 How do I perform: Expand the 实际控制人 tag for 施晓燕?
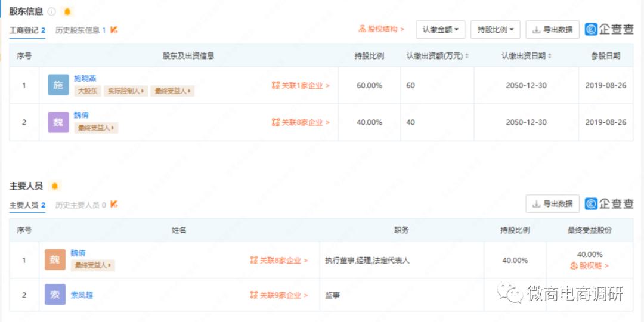[x=126, y=91]
